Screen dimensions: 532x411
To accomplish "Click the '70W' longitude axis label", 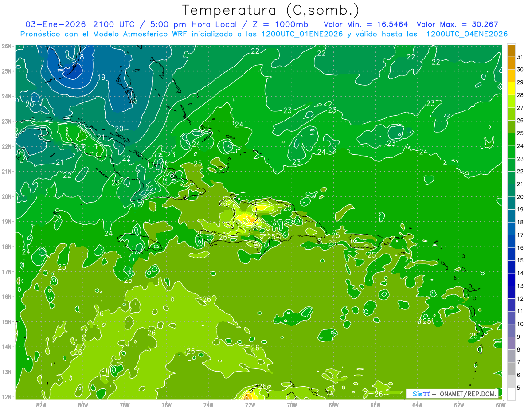I will pyautogui.click(x=292, y=405).
